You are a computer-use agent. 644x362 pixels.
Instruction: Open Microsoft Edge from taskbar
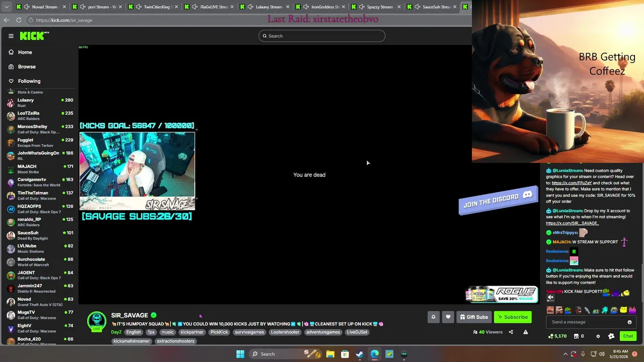(375, 354)
